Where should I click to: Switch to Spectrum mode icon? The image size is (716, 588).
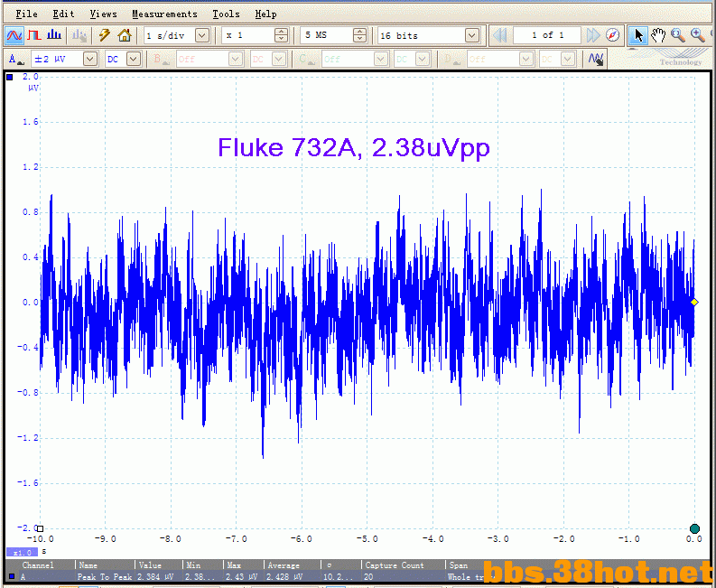(x=54, y=35)
